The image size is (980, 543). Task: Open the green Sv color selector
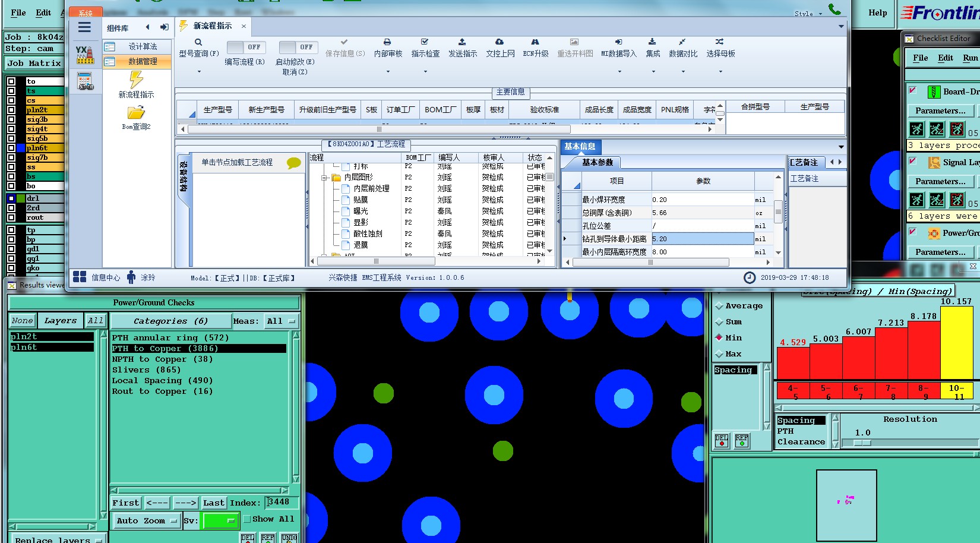point(220,521)
